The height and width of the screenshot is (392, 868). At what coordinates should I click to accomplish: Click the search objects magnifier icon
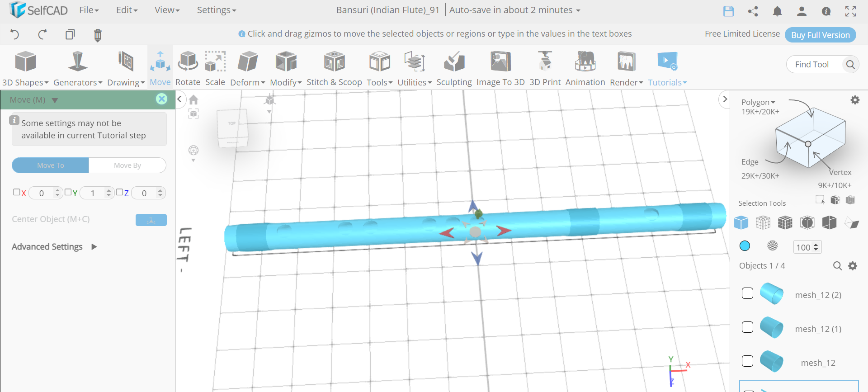pyautogui.click(x=837, y=266)
